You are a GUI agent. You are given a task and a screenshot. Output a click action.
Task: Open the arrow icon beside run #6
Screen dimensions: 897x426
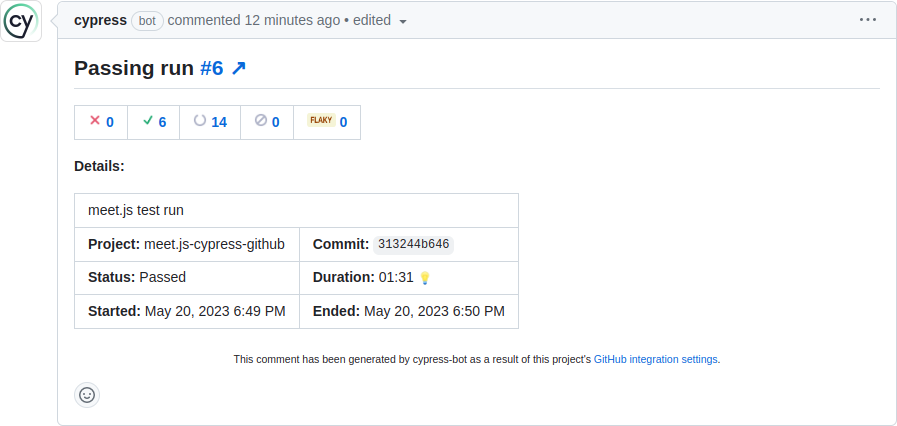tap(239, 69)
